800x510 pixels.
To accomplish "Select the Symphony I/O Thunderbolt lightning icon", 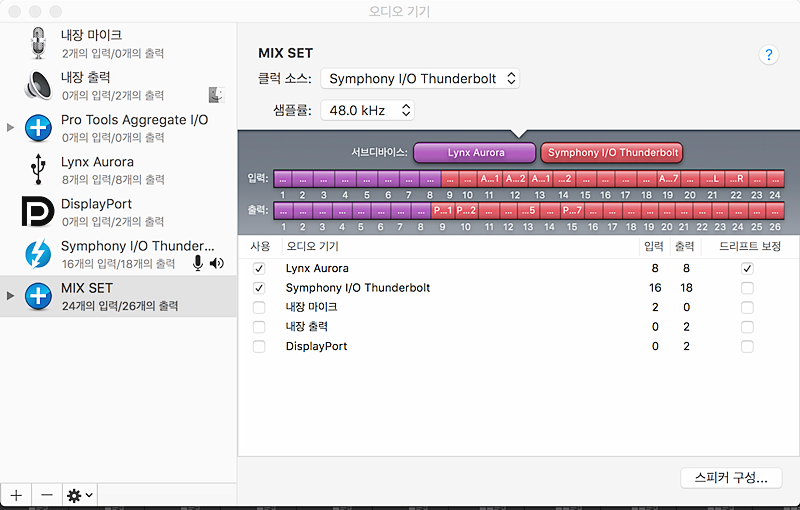I will click(38, 253).
